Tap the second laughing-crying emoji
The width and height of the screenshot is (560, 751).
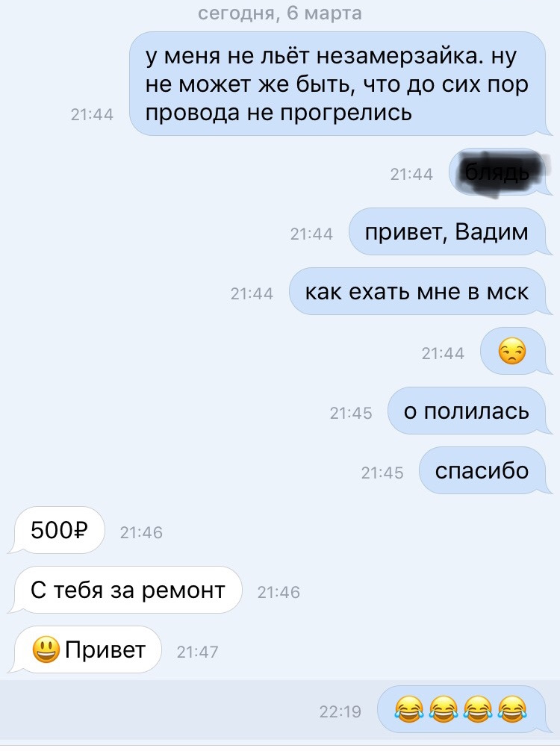pos(444,709)
